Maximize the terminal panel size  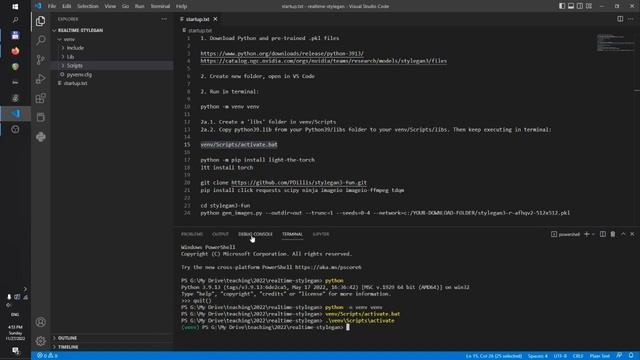click(x=623, y=234)
